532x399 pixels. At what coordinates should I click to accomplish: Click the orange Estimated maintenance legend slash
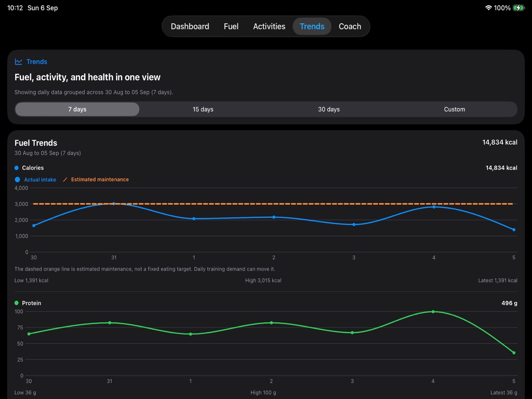(65, 180)
